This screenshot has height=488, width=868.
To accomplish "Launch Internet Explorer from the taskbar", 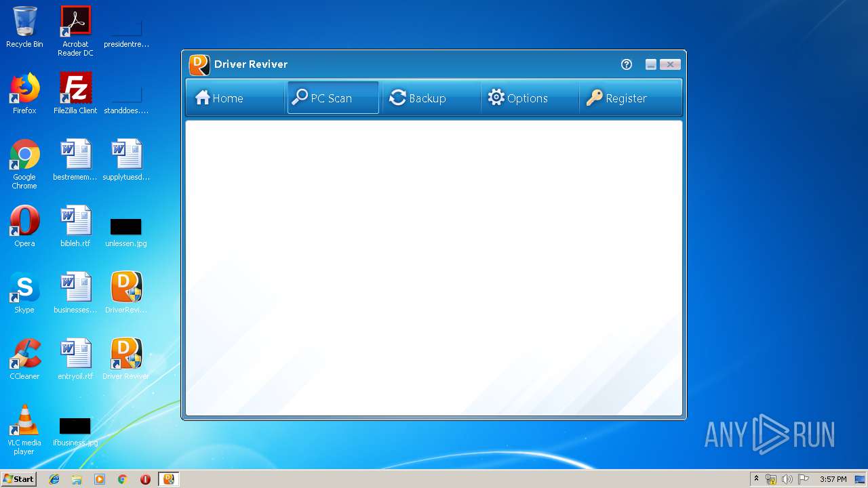I will (54, 479).
